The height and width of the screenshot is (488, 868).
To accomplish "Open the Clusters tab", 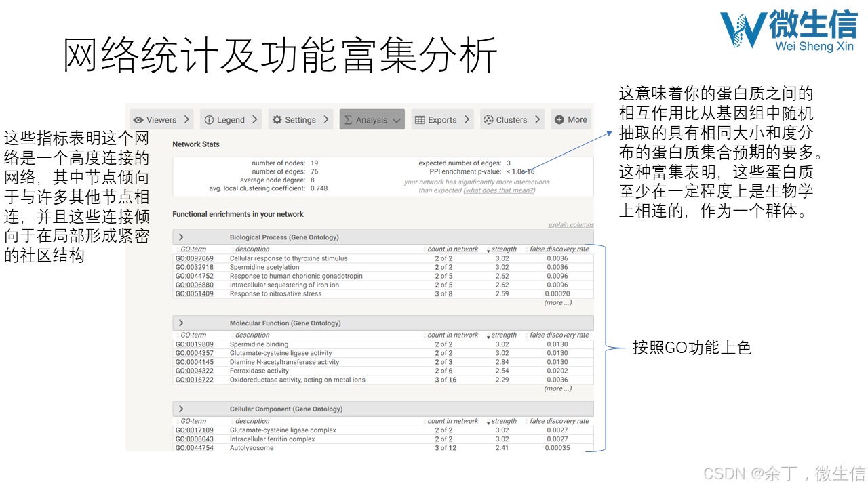I will click(x=513, y=119).
